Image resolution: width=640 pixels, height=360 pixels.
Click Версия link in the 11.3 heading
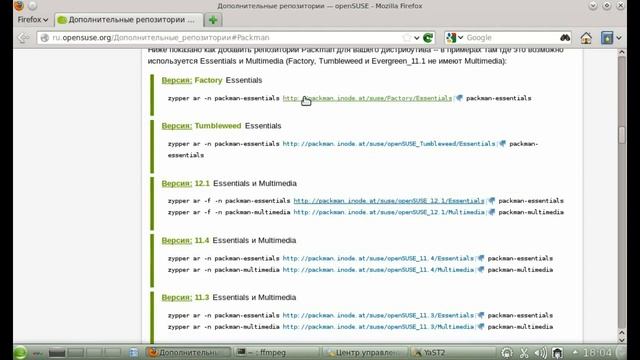coord(176,298)
